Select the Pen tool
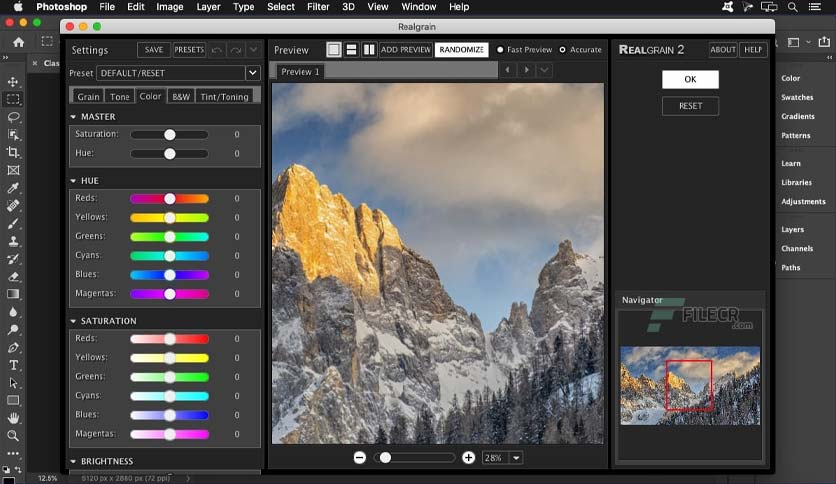 point(13,348)
